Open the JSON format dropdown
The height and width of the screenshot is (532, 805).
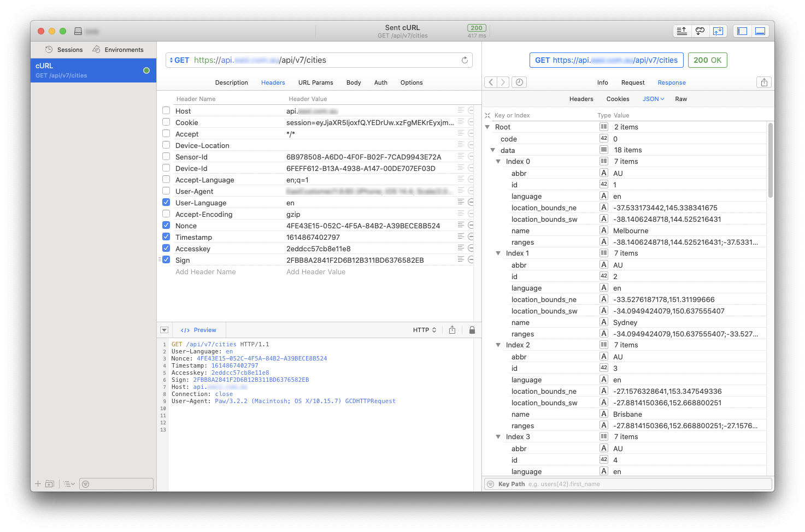(653, 99)
